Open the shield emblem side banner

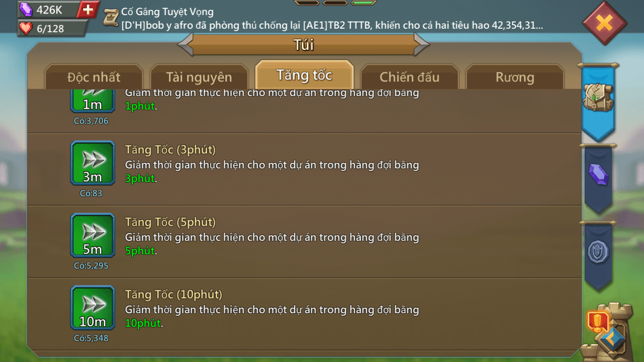(x=598, y=254)
